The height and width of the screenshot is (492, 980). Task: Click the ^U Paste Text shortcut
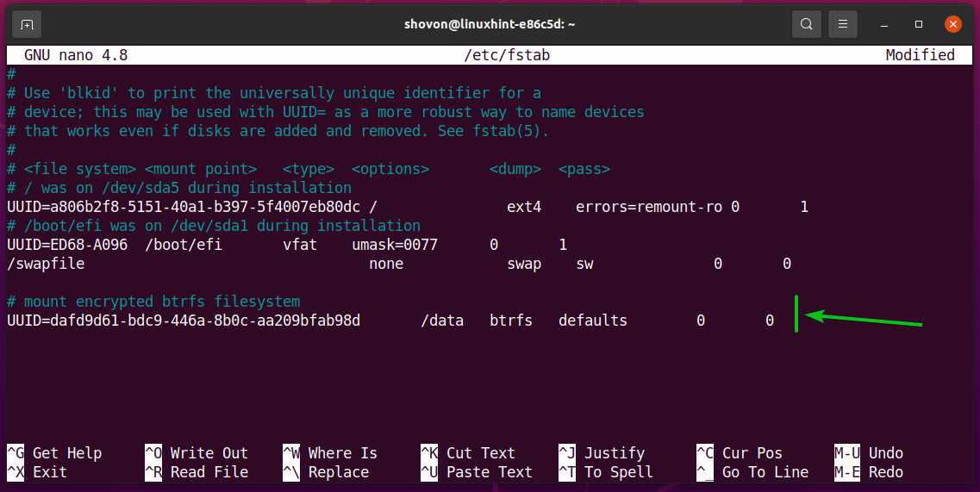[x=477, y=472]
